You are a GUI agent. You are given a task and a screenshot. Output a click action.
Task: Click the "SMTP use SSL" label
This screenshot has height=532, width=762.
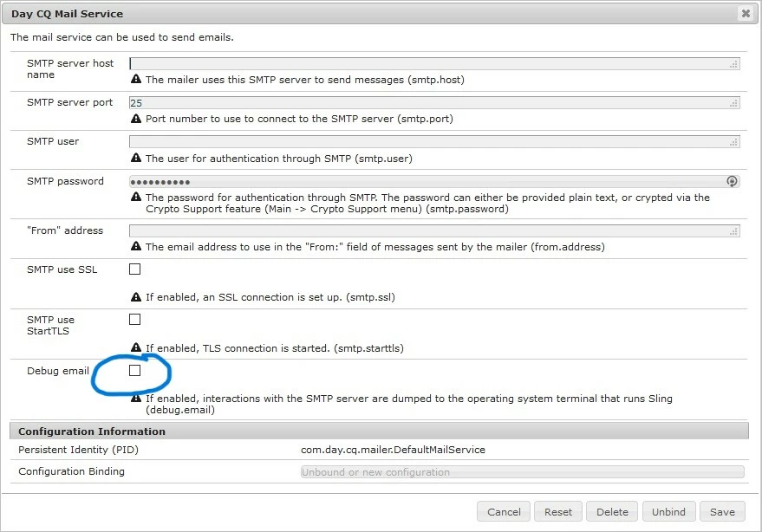[x=62, y=269]
